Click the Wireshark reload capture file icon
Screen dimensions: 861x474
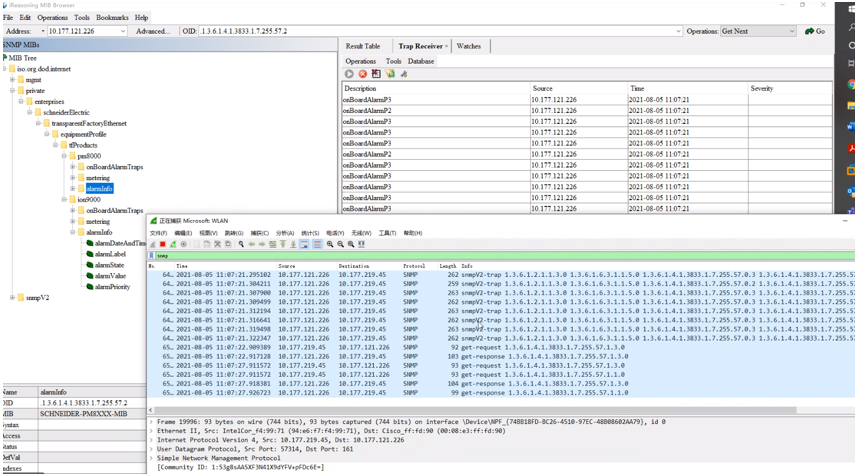228,244
